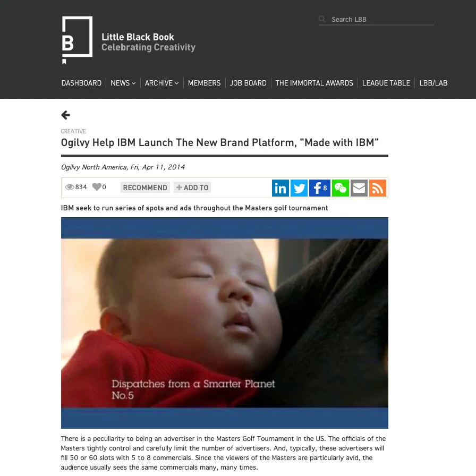
Task: Go to the DASHBOARD menu item
Action: coord(81,83)
